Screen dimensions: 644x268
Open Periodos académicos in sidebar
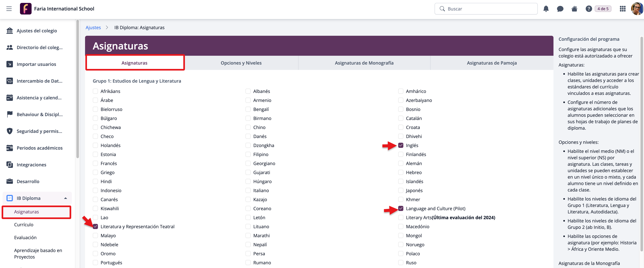[39, 148]
